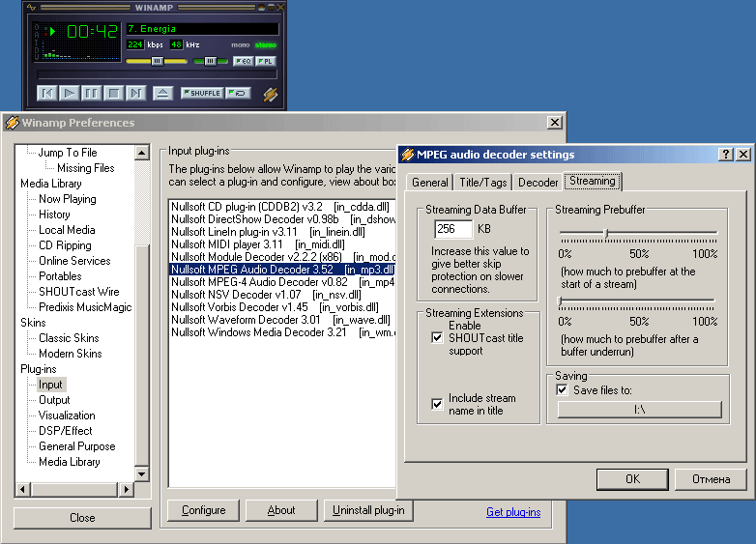Switch to the Decoder tab
The width and height of the screenshot is (756, 544).
(538, 183)
